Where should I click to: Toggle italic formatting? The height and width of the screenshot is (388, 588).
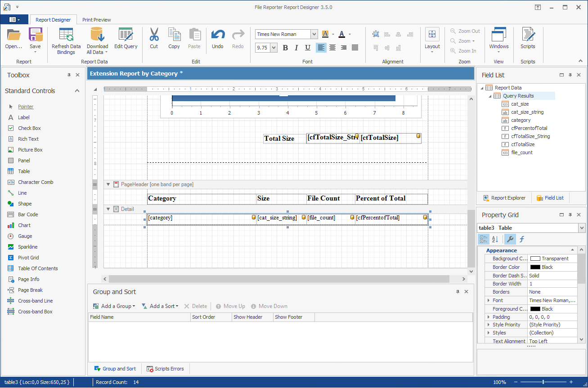[x=296, y=47]
